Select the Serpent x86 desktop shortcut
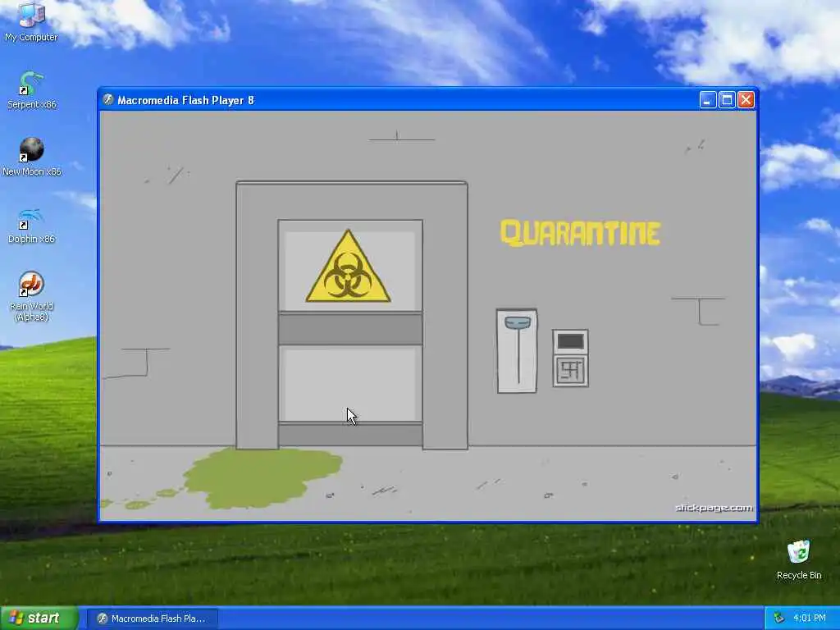The height and width of the screenshot is (630, 840). pyautogui.click(x=31, y=90)
